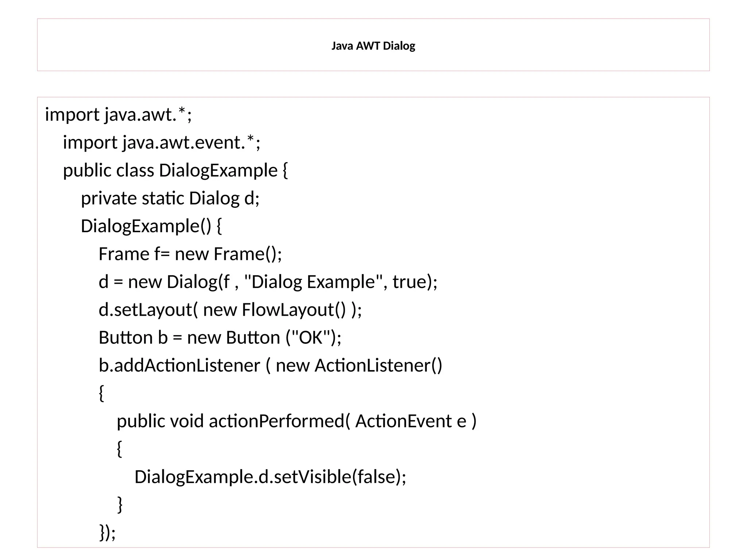Click the "import java.awt.*;" line
The image size is (747, 560).
[118, 115]
